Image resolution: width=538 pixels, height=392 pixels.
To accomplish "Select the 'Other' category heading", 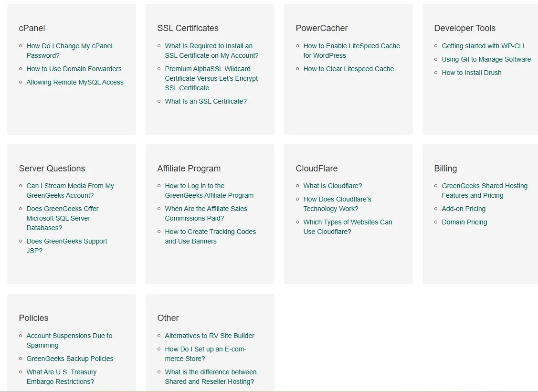I will tap(168, 318).
